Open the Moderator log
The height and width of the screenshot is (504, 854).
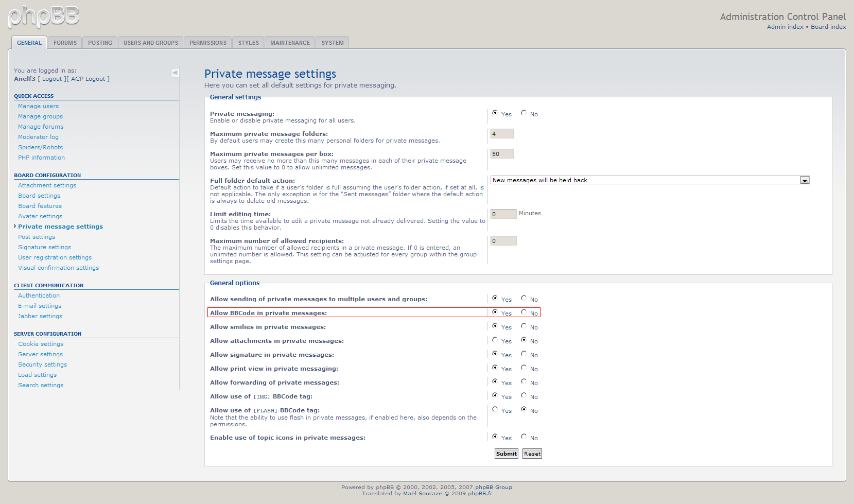tap(38, 137)
